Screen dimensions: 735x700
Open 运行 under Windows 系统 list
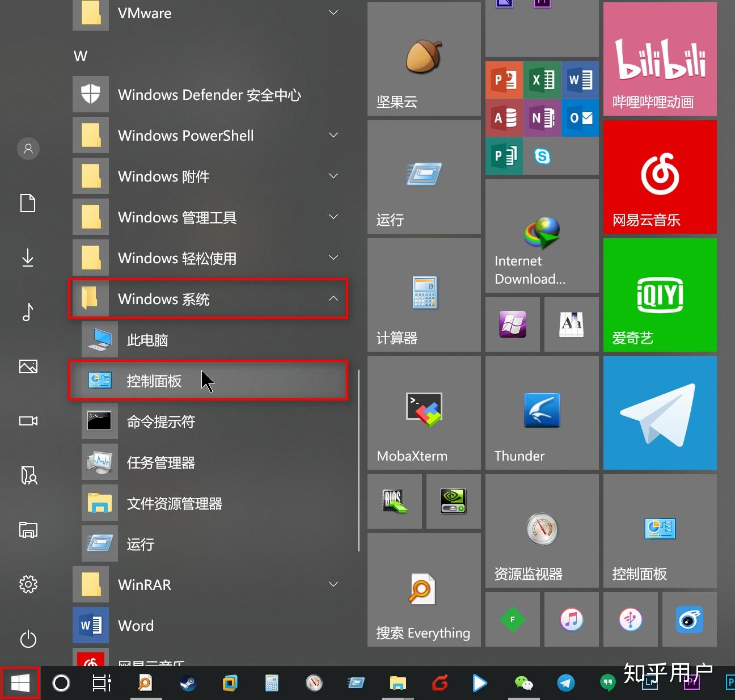pos(209,544)
